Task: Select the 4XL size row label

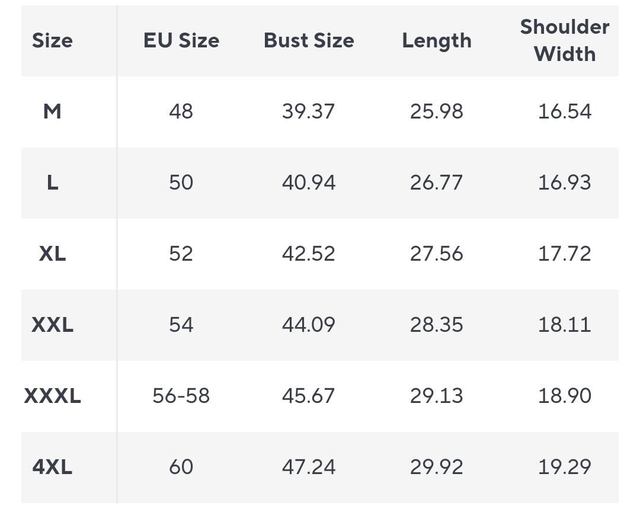Action: tap(52, 467)
